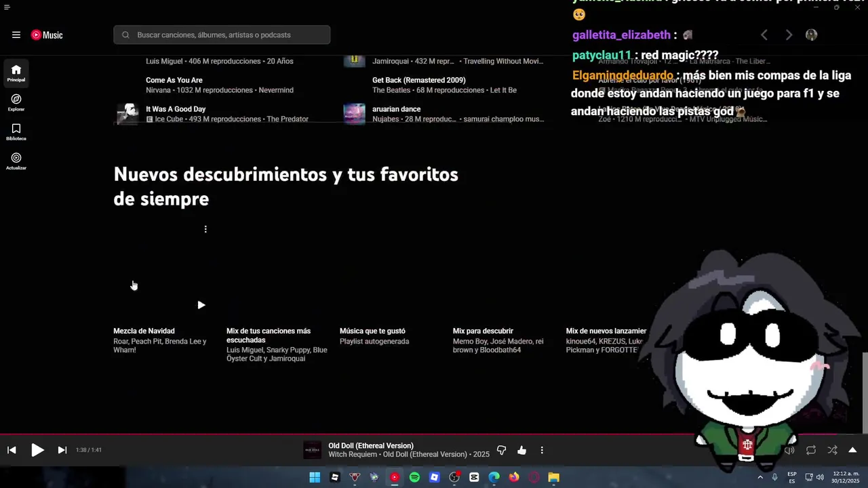The height and width of the screenshot is (488, 868).
Task: Go to the Principal home page
Action: point(16,73)
